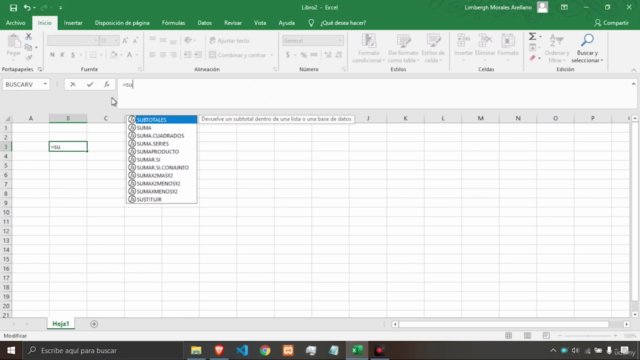
Task: Open Estilos de celda gallery
Action: [433, 48]
